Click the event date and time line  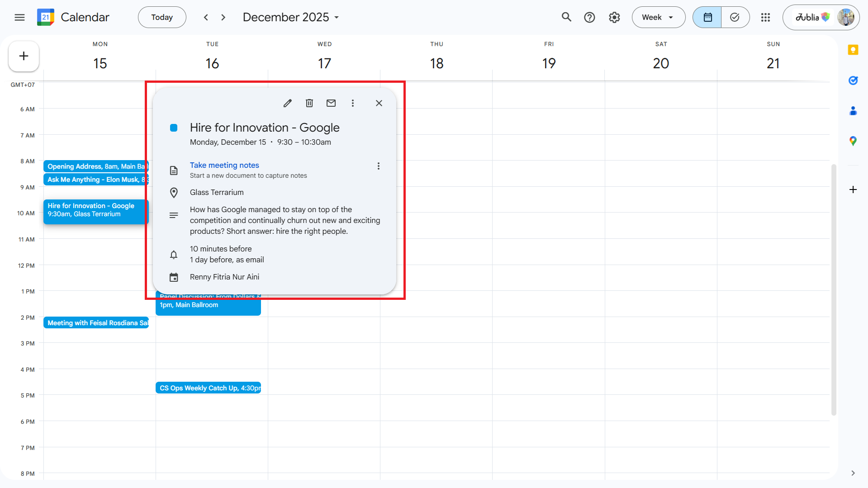click(261, 142)
